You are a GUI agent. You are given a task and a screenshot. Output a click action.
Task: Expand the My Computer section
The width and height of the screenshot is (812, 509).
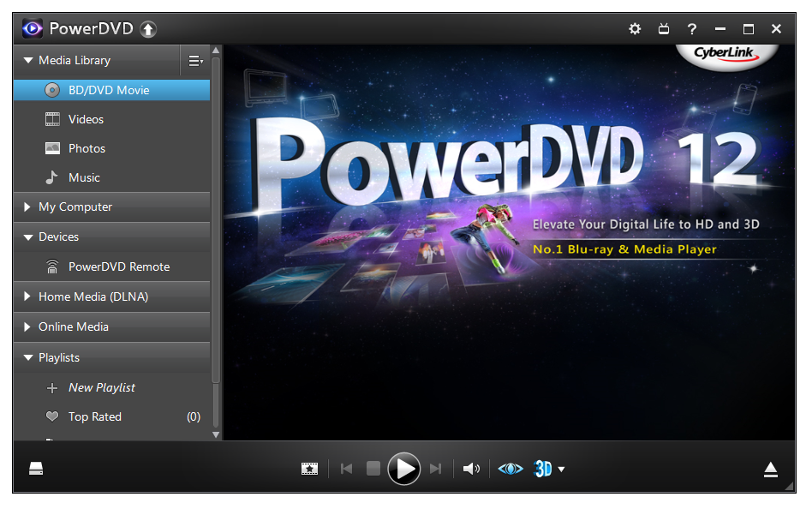[75, 207]
